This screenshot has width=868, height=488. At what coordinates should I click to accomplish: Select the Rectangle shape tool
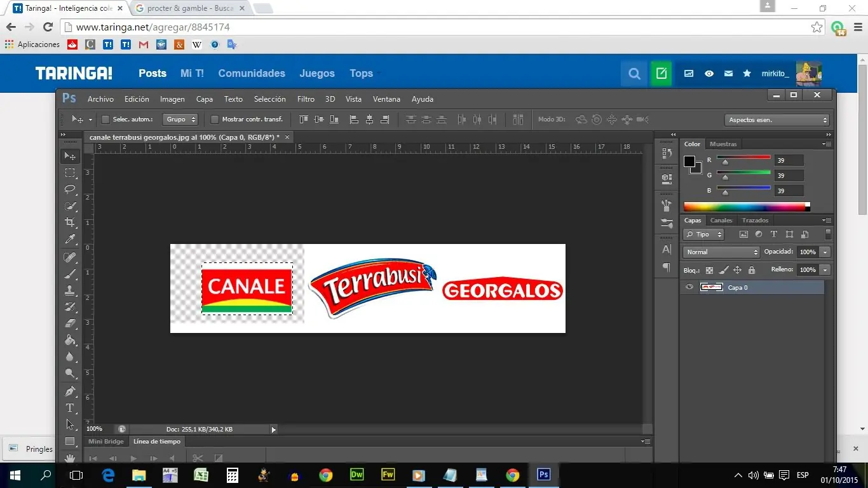click(70, 441)
